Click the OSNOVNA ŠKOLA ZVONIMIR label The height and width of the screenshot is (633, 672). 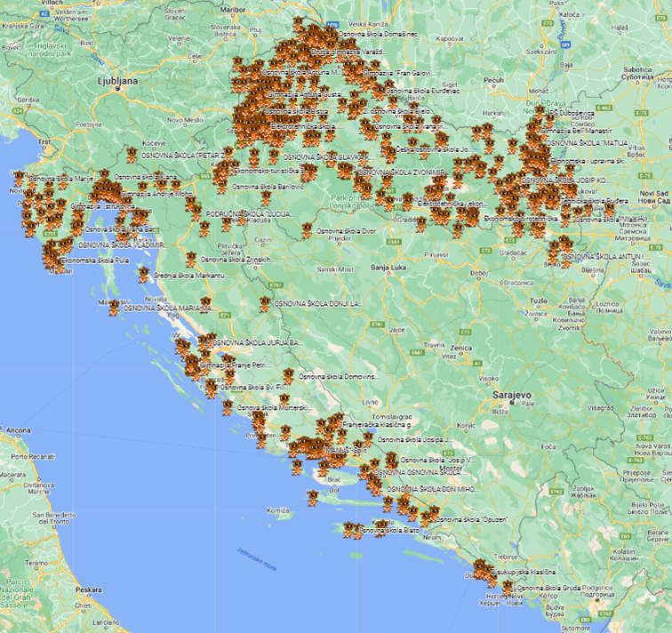[402, 172]
